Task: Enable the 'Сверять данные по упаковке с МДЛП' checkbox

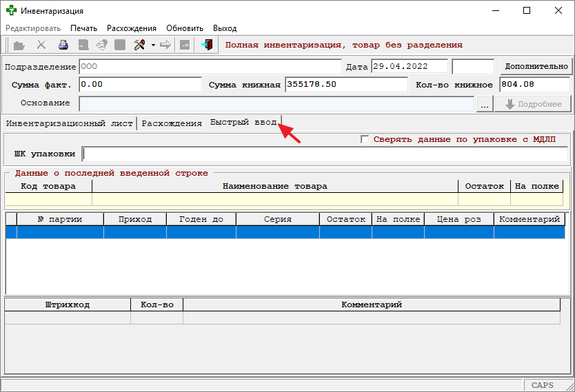Action: pyautogui.click(x=365, y=139)
